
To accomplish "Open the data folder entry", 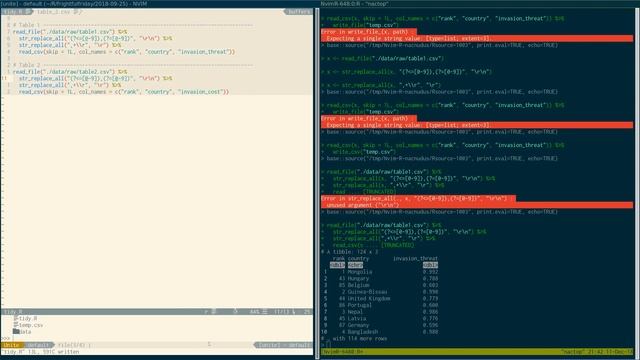I will tap(25, 331).
